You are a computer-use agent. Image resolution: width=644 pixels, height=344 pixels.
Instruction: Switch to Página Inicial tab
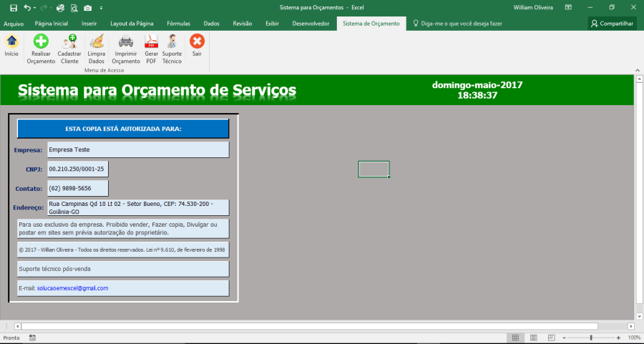click(52, 24)
